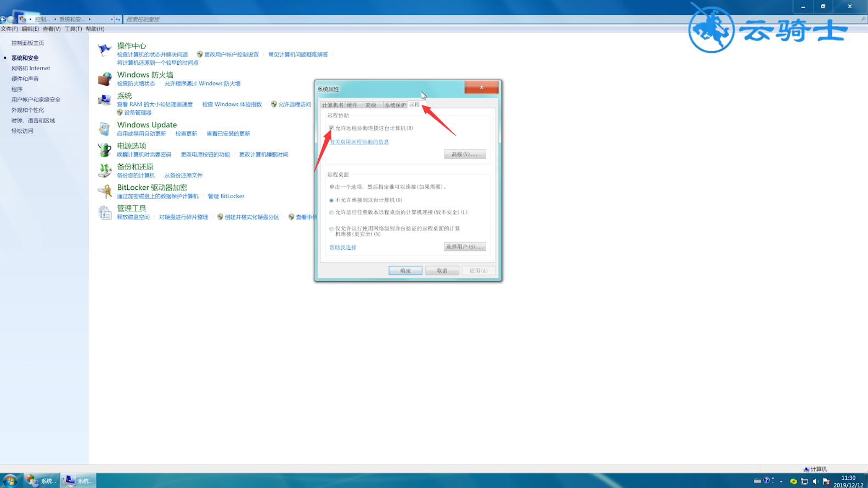Image resolution: width=868 pixels, height=488 pixels.
Task: Click the keyboard input indicator in the tray
Action: pos(757,481)
